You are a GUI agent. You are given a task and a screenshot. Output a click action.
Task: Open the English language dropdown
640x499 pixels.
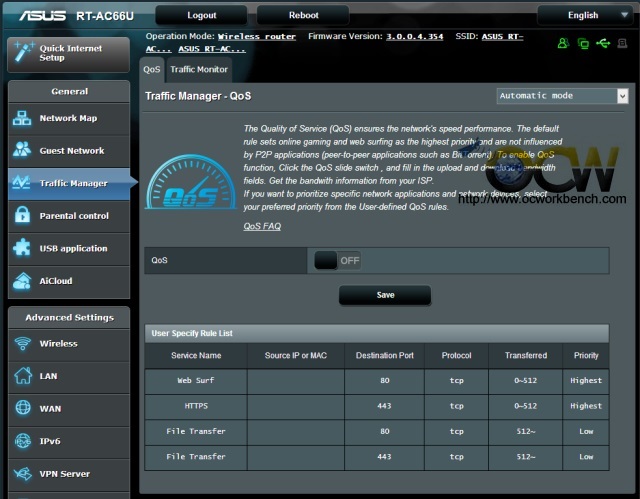pos(585,15)
